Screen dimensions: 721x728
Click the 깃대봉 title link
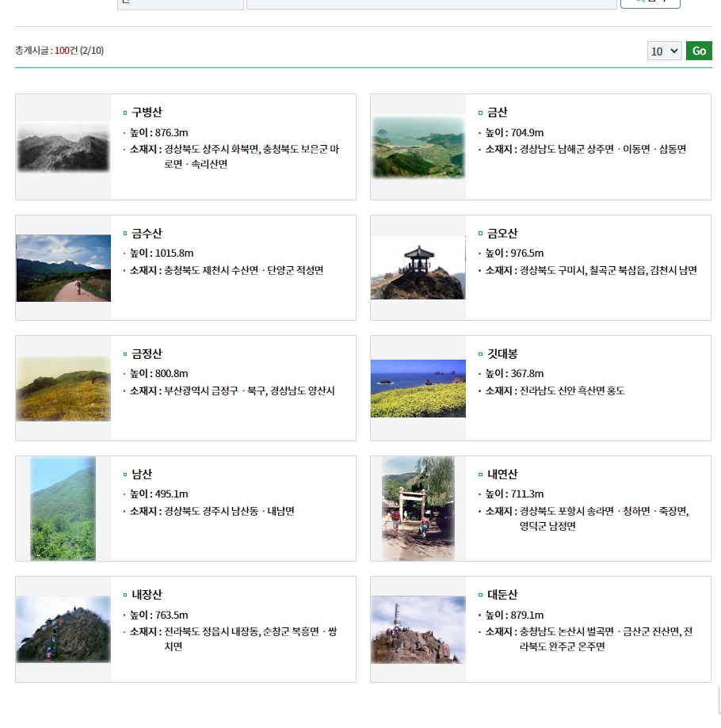pos(502,354)
